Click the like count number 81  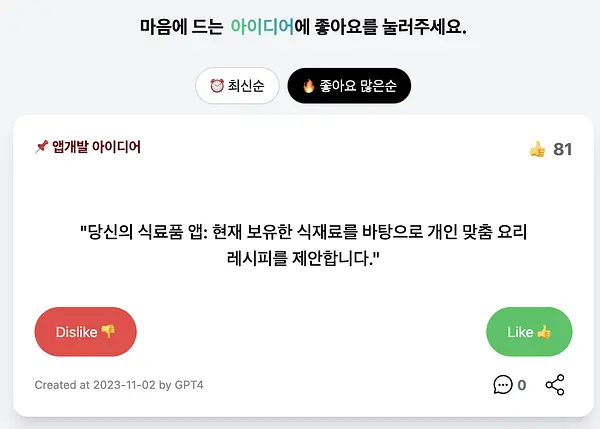pyautogui.click(x=562, y=149)
